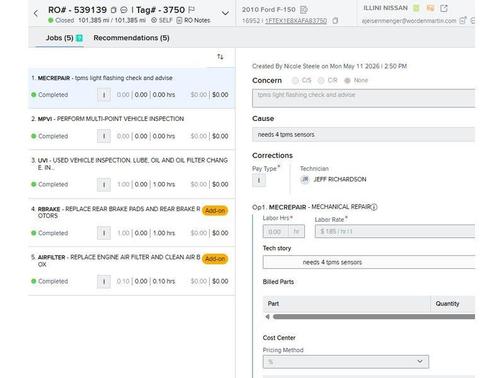This screenshot has width=504, height=378.
Task: Click green icon beside ILLINI NISSAN
Action: pyautogui.click(x=416, y=8)
